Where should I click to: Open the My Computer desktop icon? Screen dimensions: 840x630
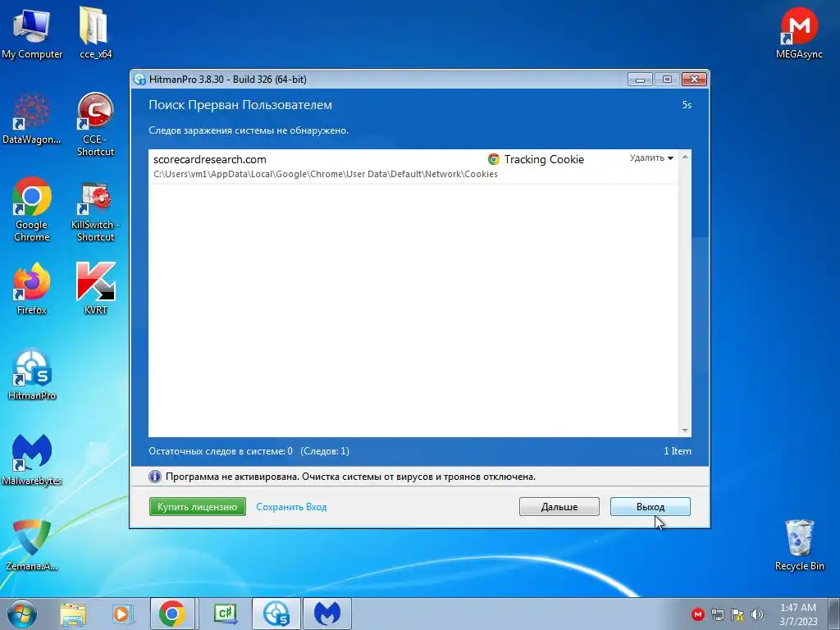32,33
